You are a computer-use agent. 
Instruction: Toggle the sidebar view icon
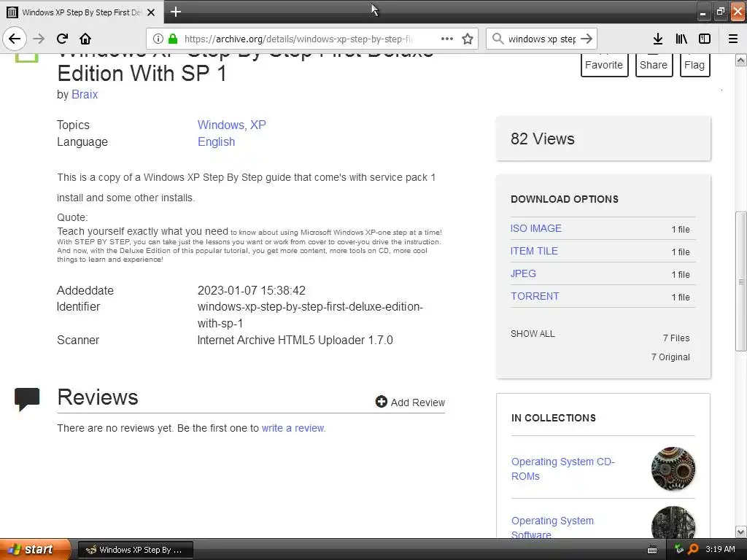(705, 39)
